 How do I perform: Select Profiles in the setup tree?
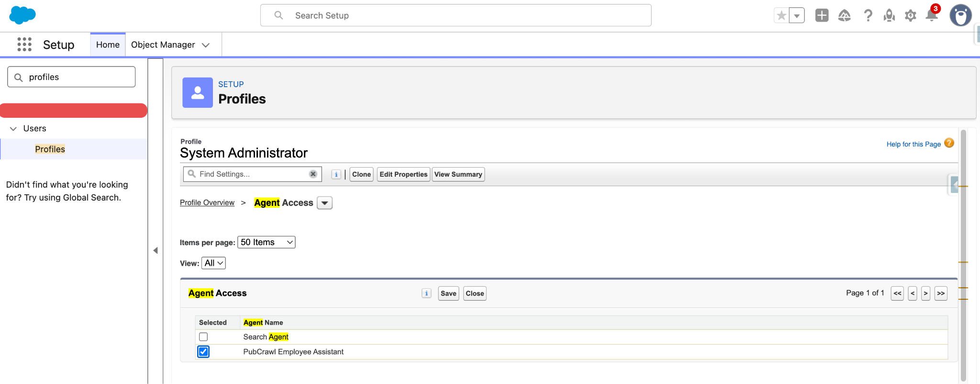(50, 149)
